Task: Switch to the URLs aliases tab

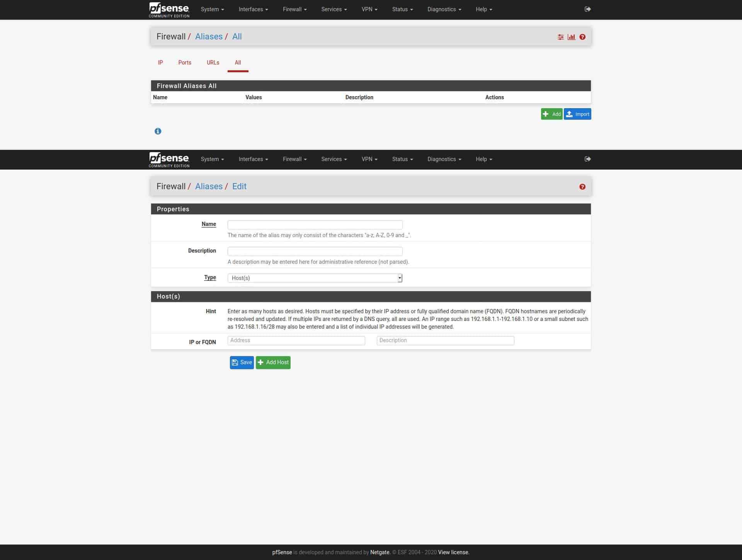Action: click(x=213, y=63)
